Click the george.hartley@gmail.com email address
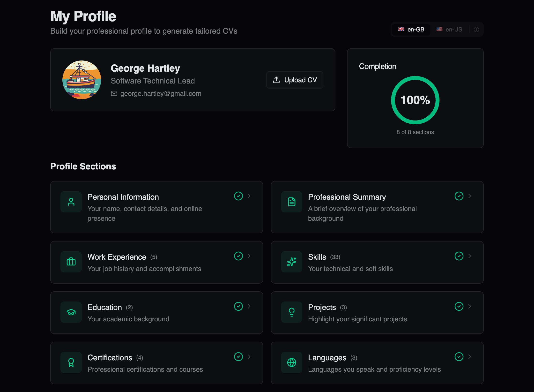Screen dimensions: 534x392 click(x=161, y=93)
